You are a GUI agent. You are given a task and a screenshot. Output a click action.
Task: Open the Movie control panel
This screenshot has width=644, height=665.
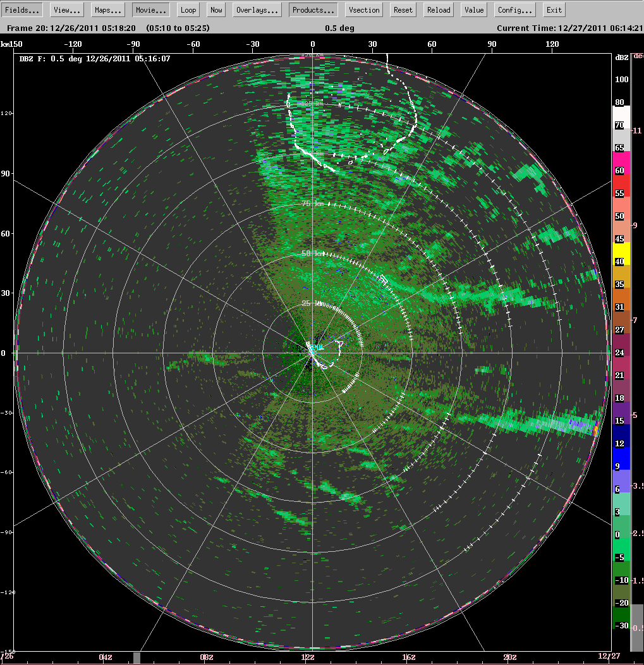click(150, 9)
